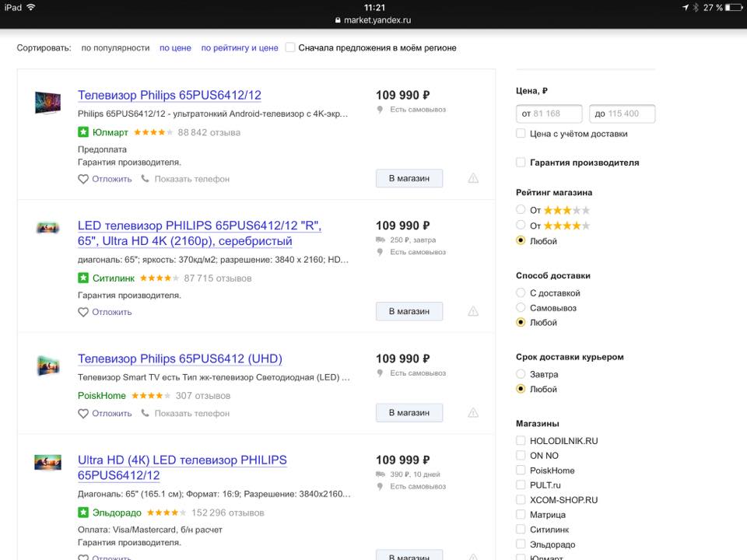This screenshot has height=560, width=747.
Task: Click phone icon in Юлмарт offer
Action: [x=146, y=179]
